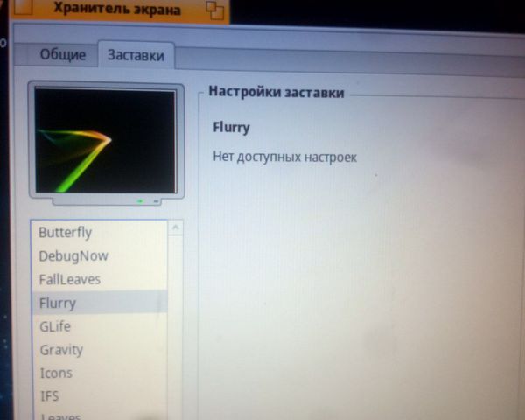This screenshot has width=525, height=420.
Task: Switch to the Общие tab
Action: point(63,54)
